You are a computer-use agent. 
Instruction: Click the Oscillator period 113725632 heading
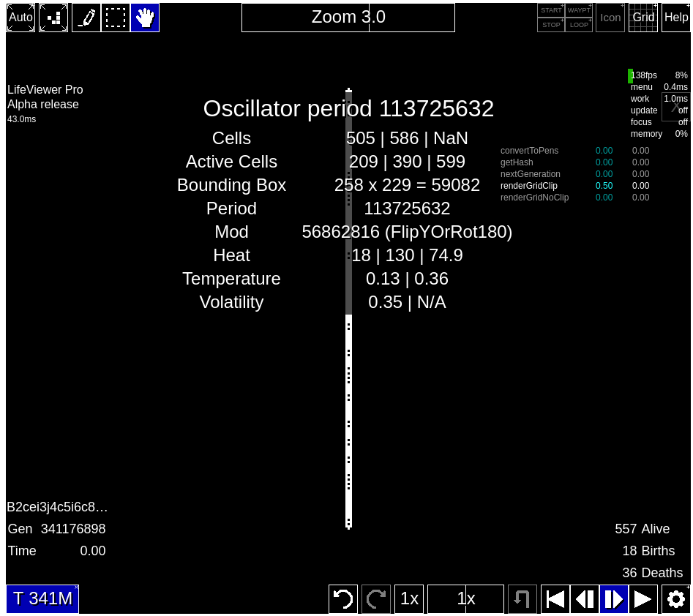[348, 109]
